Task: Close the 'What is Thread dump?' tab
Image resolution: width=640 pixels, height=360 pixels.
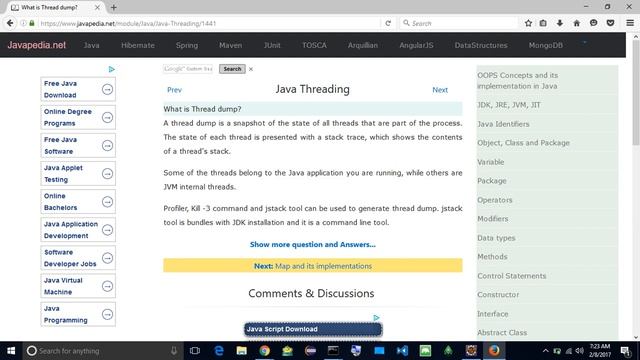Action: [x=97, y=7]
